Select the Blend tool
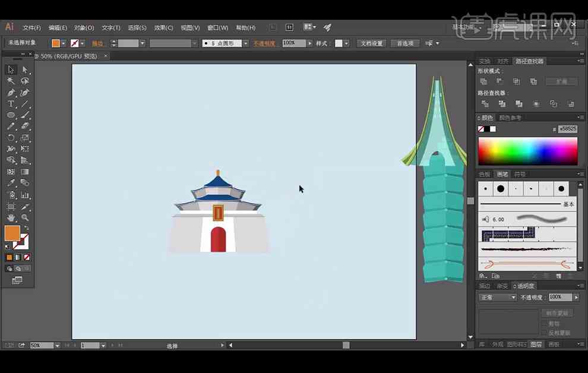 25,183
